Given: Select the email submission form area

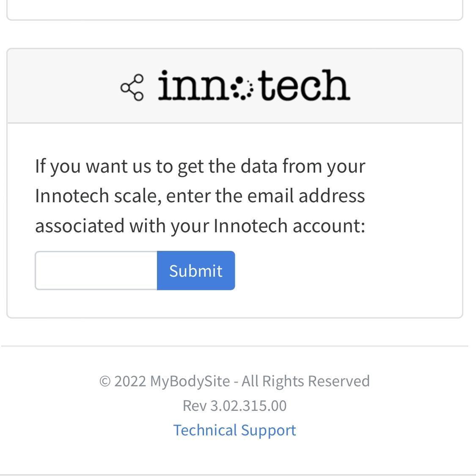Looking at the screenshot, I should tap(135, 270).
